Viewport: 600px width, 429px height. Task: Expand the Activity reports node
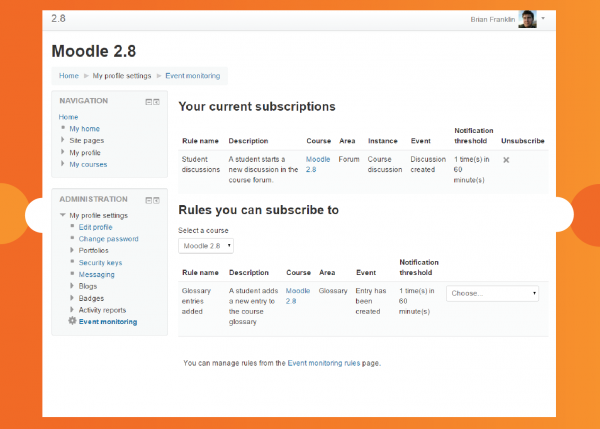72,309
